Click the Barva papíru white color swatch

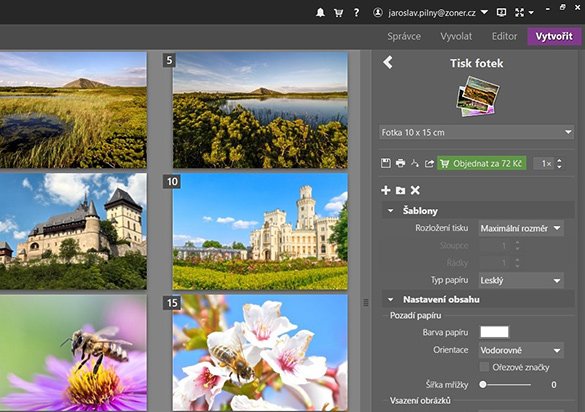494,332
